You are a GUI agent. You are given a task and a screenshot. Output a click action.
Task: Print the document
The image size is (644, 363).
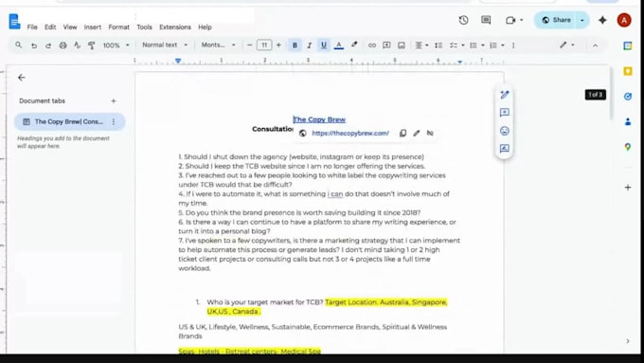click(63, 45)
